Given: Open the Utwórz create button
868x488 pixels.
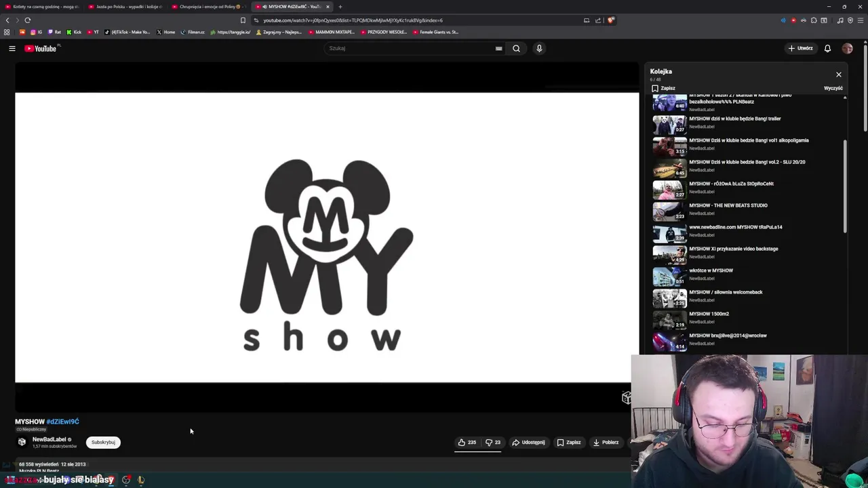Looking at the screenshot, I should tap(800, 48).
